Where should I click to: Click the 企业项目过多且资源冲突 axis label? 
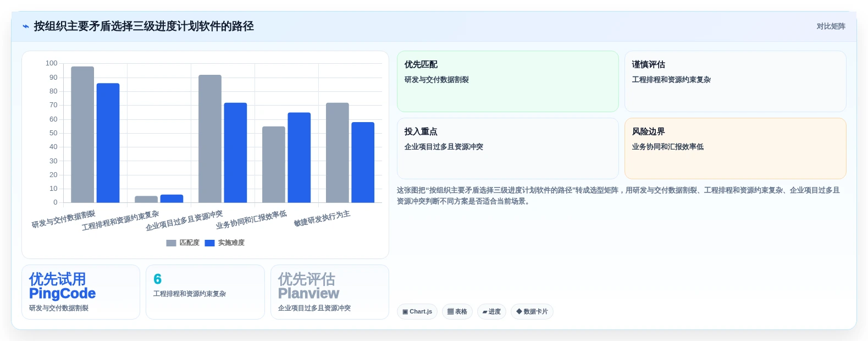coord(184,221)
